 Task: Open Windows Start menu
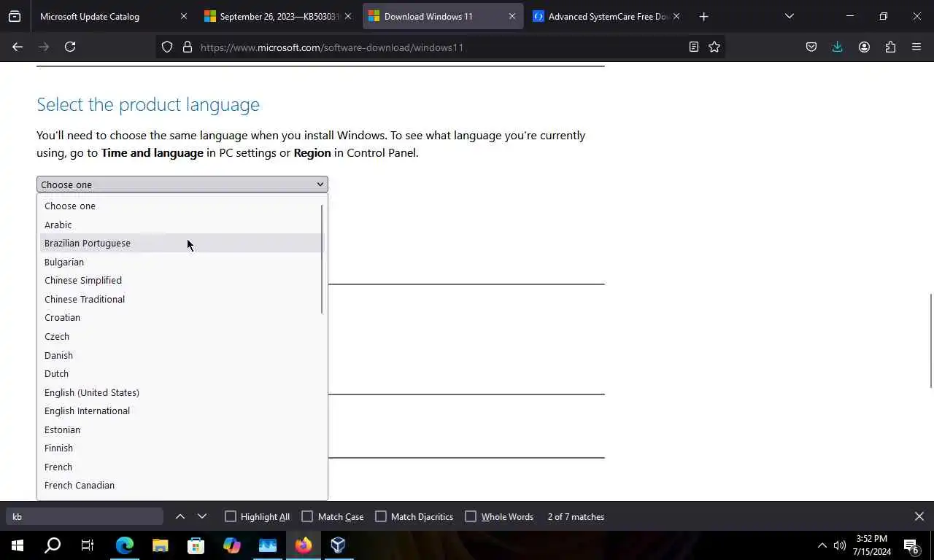18,545
